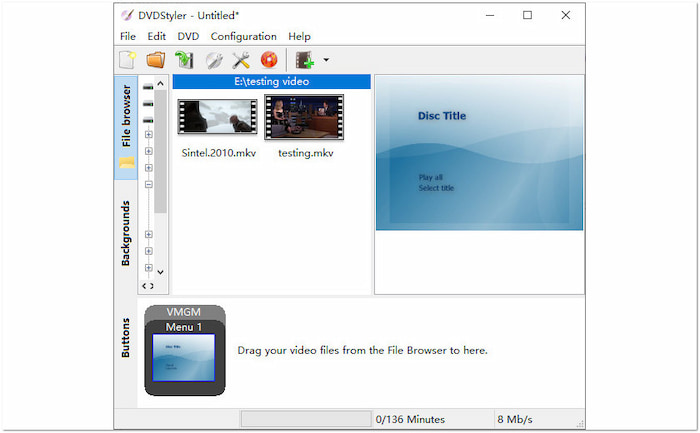Select the Menu 1 thumbnail
This screenshot has height=433, width=700.
pyautogui.click(x=183, y=358)
